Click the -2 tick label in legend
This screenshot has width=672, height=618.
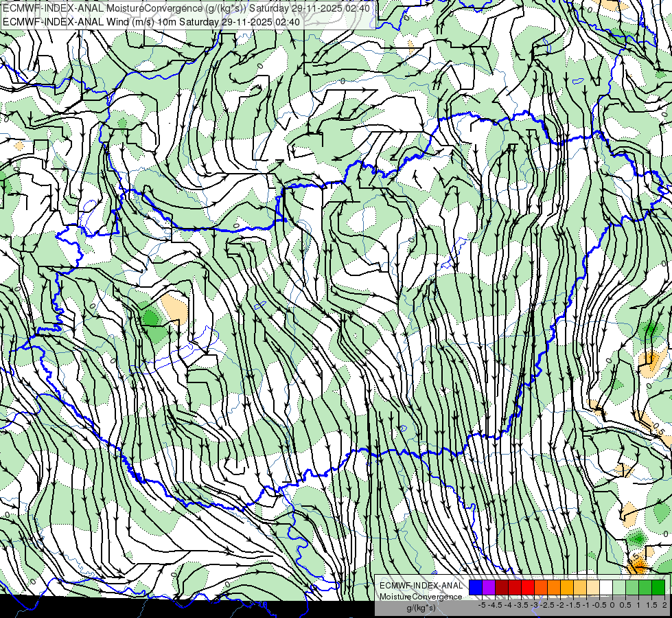click(x=560, y=605)
